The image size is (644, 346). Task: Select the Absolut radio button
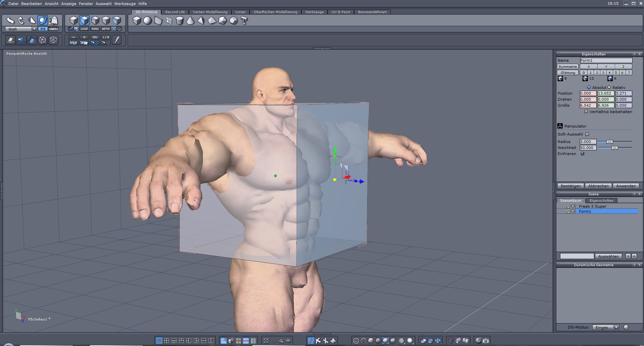[589, 88]
